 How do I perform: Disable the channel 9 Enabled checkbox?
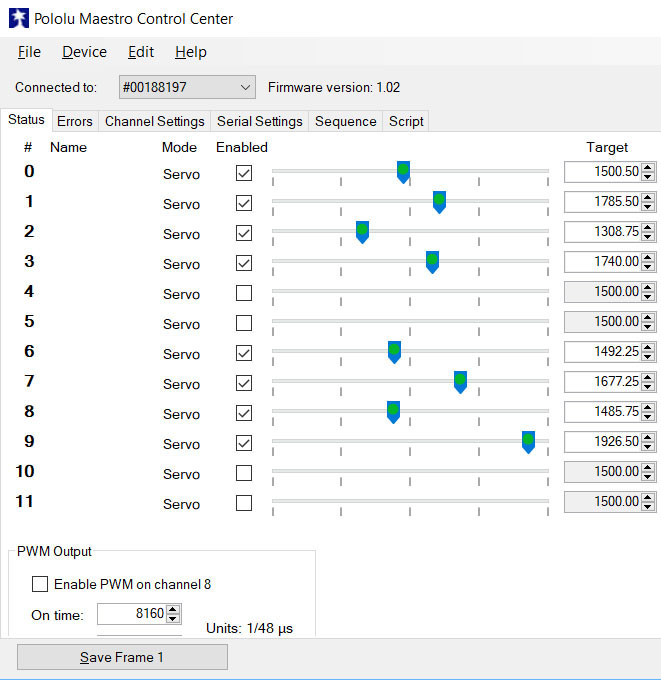tap(244, 443)
